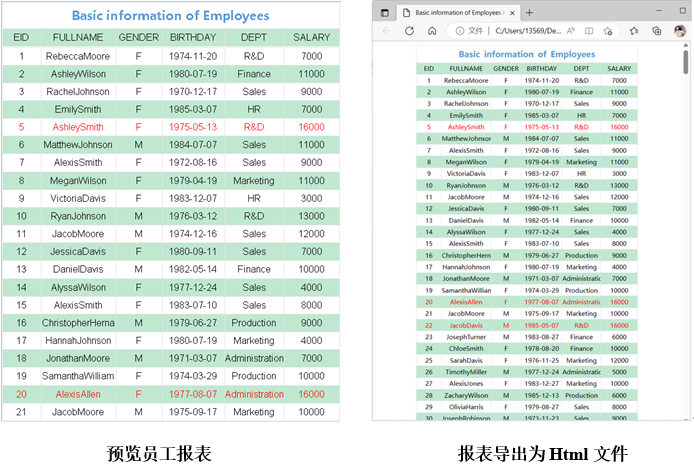
Task: Click RyanJohnson name in preview table
Action: pos(78,216)
